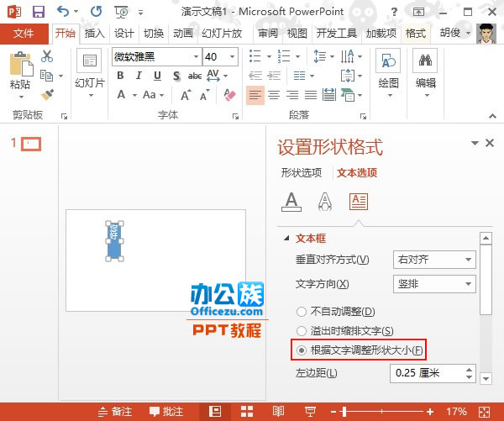Image resolution: width=504 pixels, height=421 pixels.
Task: Open the 垂直对齐方式 dropdown
Action: coord(433,260)
